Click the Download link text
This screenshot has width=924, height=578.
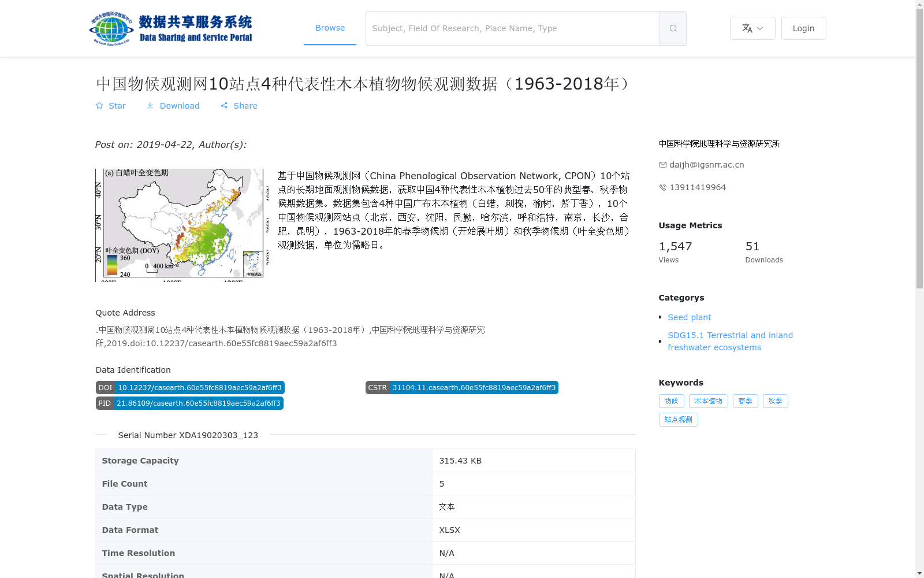[x=180, y=106]
